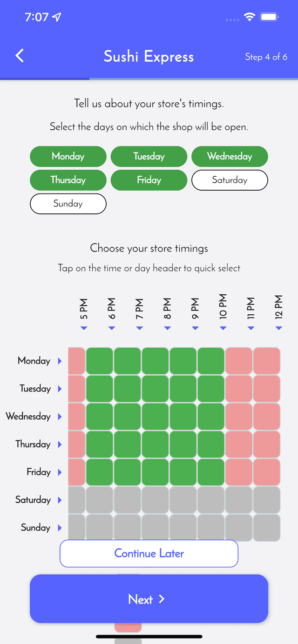Screen dimensions: 298x644
Task: Tap the Step 4 of 6 indicator
Action: 266,57
